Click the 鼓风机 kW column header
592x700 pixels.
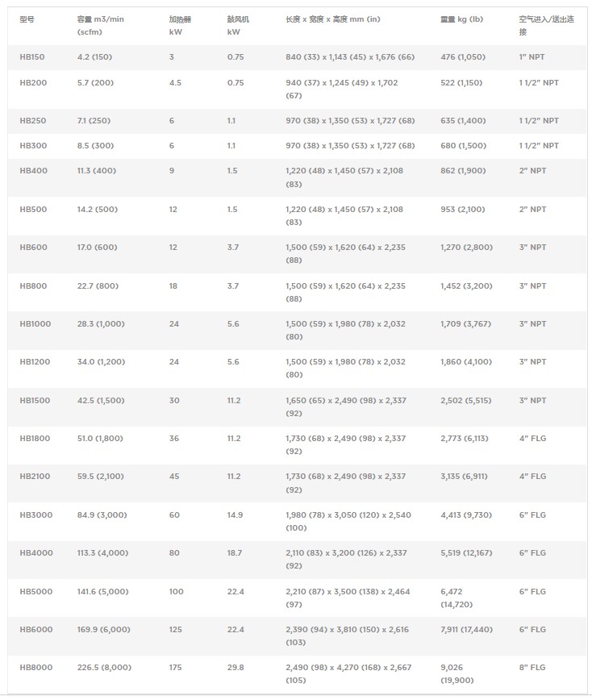[238, 25]
